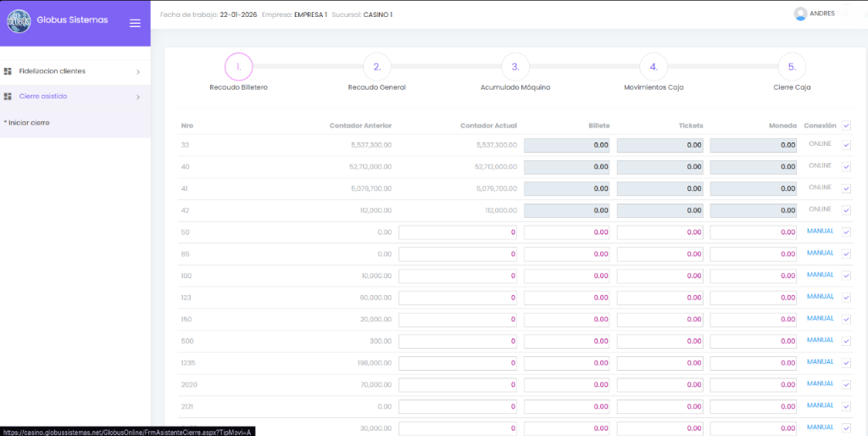Image resolution: width=868 pixels, height=436 pixels.
Task: Go to step 3 circle Acumulado Máquina
Action: [515, 66]
